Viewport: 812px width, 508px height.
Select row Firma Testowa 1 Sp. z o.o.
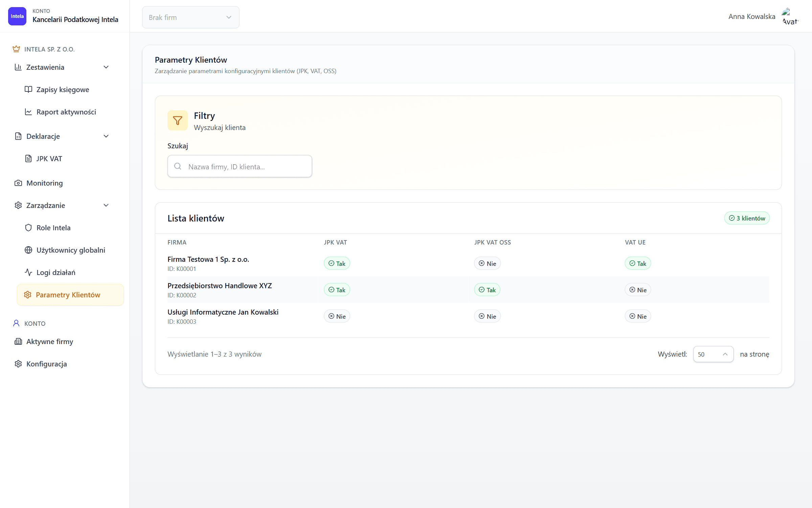click(x=468, y=263)
